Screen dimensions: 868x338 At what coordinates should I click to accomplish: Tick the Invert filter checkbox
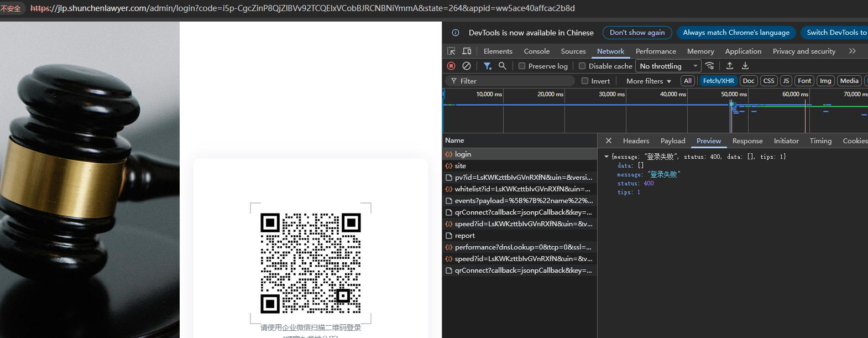point(585,81)
